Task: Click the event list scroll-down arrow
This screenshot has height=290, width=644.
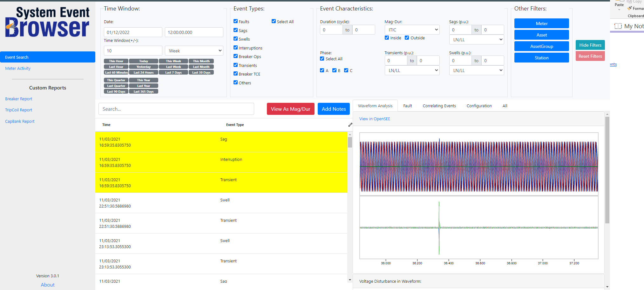Action: 350,280
